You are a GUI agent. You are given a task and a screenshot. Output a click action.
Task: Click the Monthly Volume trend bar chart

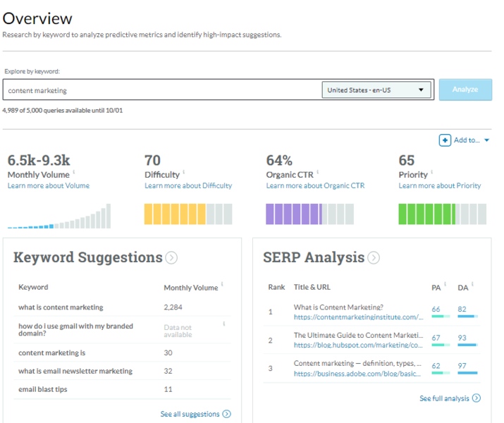(59, 216)
